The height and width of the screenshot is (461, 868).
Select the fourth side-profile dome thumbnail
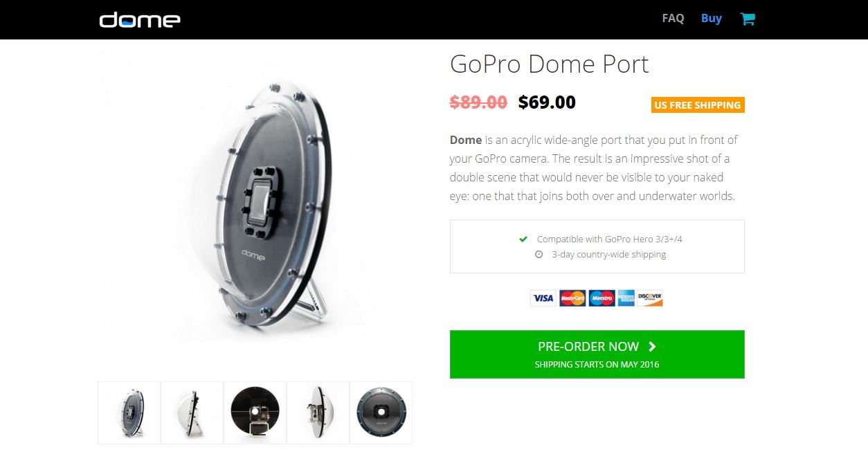[318, 413]
